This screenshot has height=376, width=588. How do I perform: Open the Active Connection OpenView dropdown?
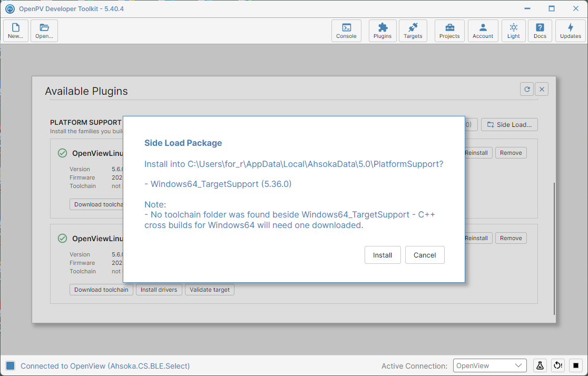(x=490, y=365)
